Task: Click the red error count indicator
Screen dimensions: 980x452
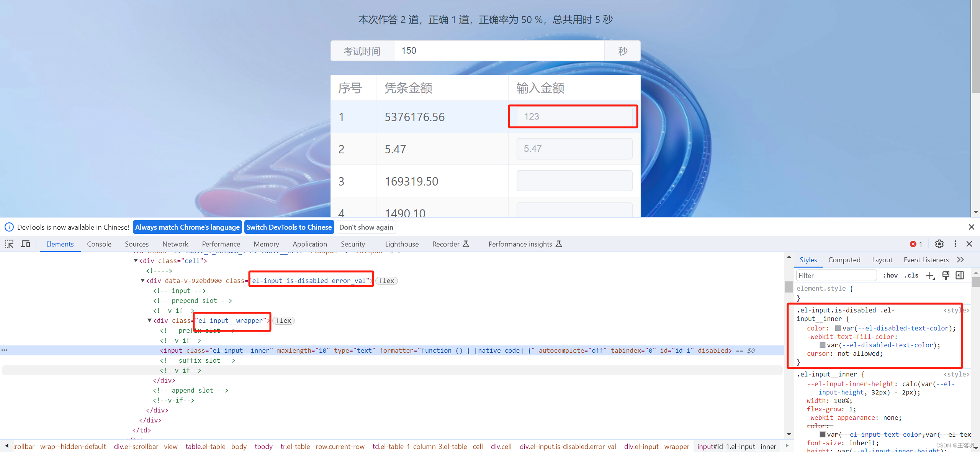Action: point(916,244)
